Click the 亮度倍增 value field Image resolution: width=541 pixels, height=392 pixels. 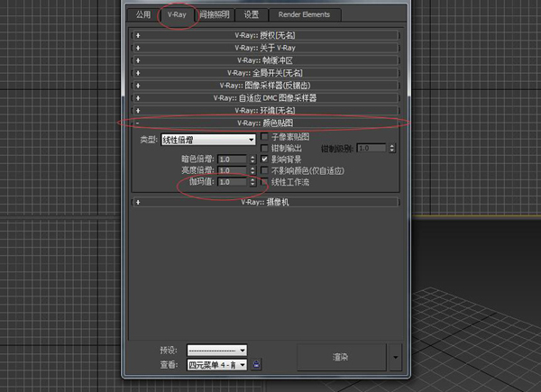click(x=233, y=170)
